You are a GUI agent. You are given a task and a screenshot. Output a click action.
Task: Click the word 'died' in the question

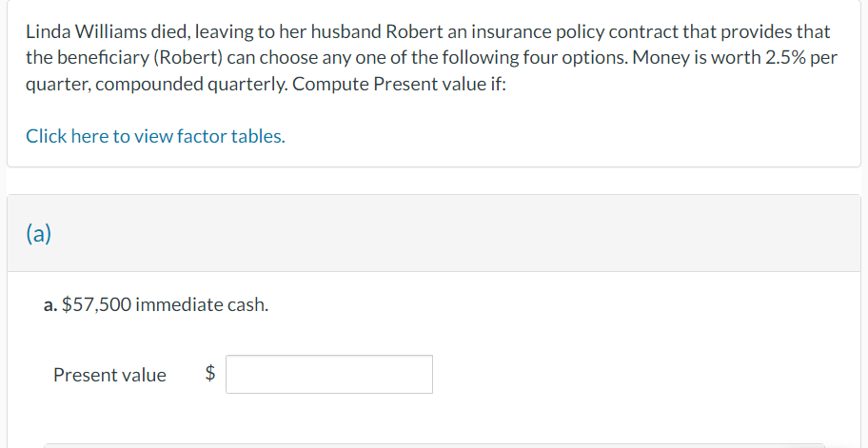169,31
